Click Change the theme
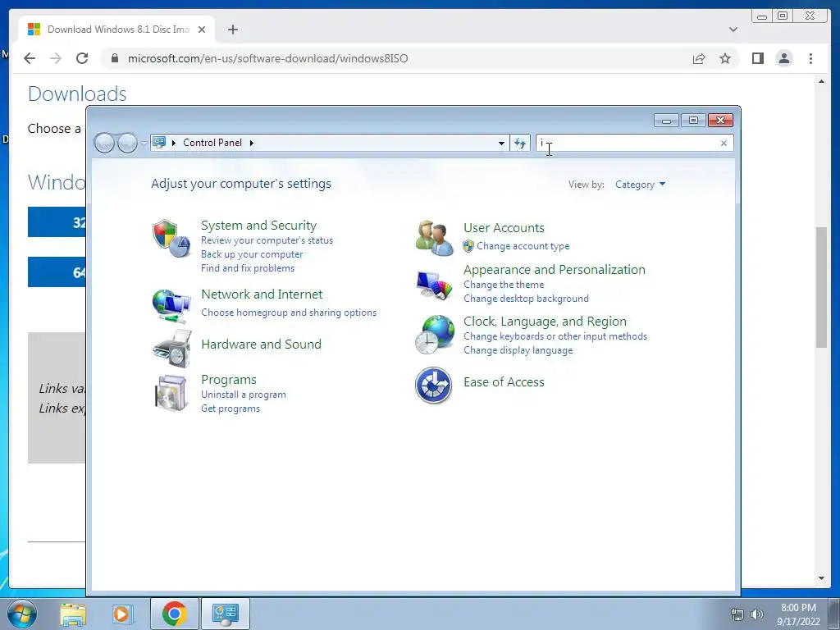 click(x=504, y=285)
